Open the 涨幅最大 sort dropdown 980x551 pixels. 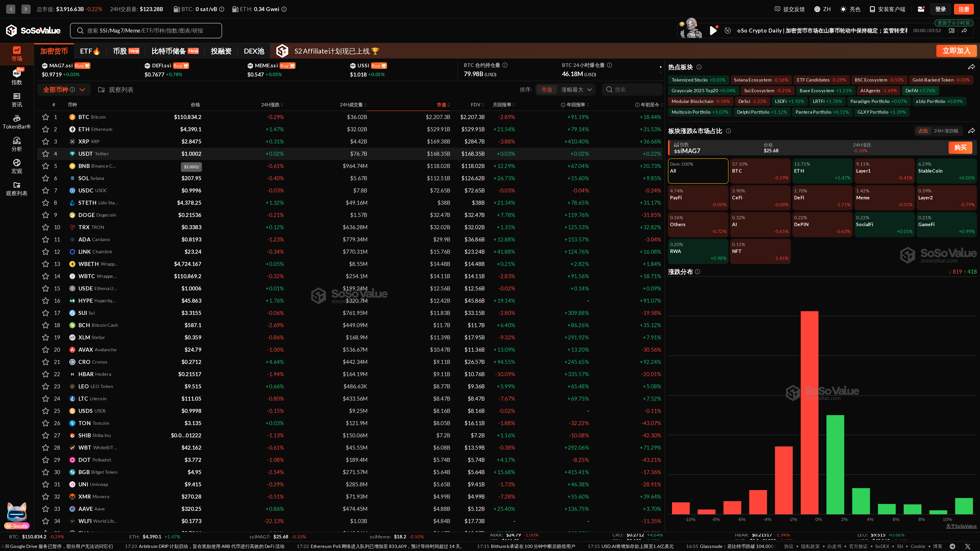coord(576,90)
